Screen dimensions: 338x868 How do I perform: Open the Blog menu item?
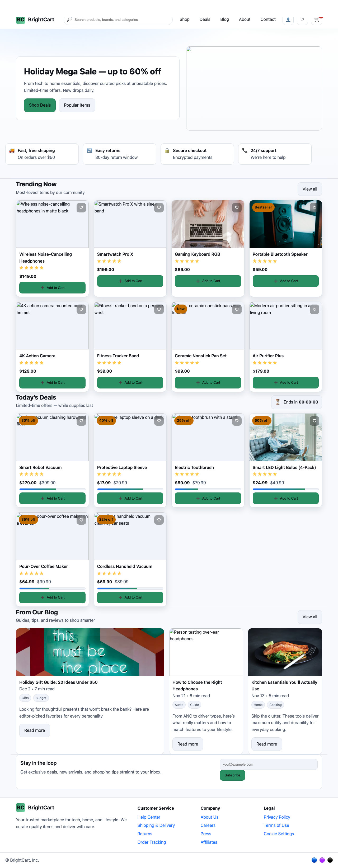tap(224, 19)
